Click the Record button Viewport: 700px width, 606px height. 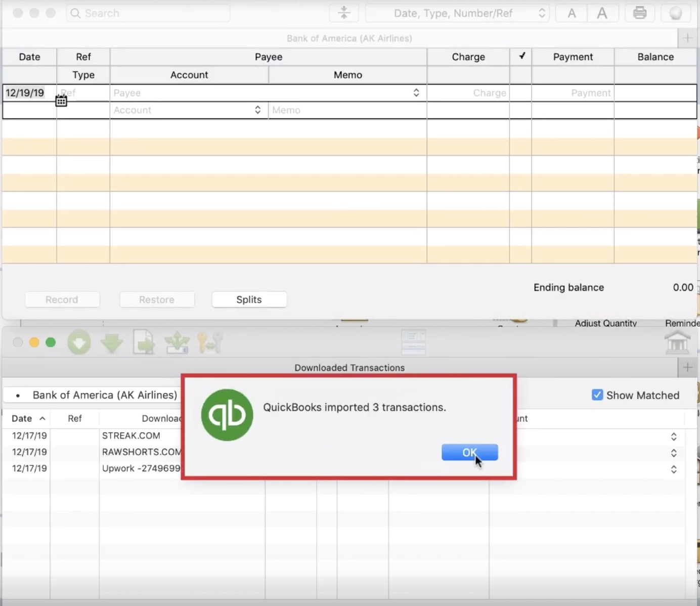click(62, 299)
